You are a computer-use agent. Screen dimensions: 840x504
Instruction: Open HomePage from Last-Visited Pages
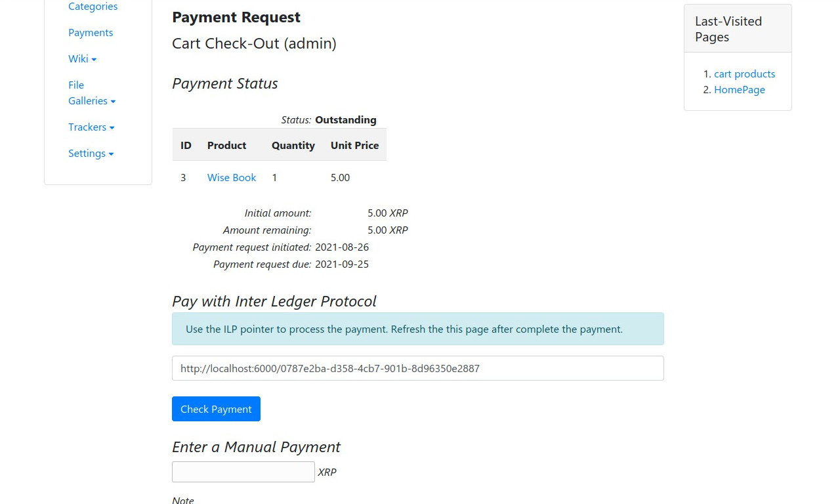(x=739, y=90)
